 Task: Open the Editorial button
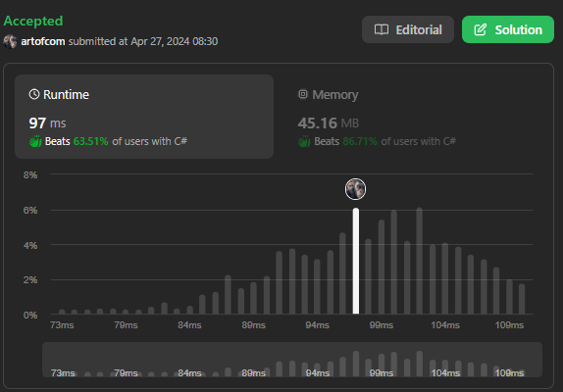point(408,29)
